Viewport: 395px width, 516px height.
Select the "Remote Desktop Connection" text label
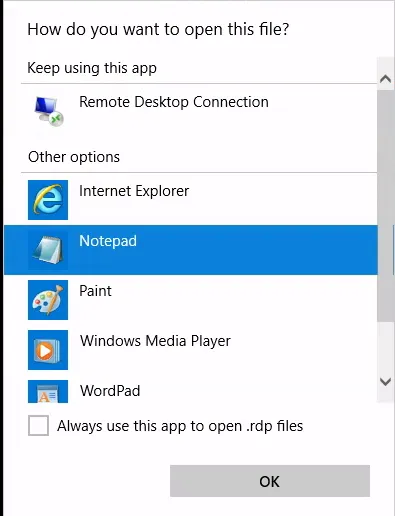tap(174, 102)
